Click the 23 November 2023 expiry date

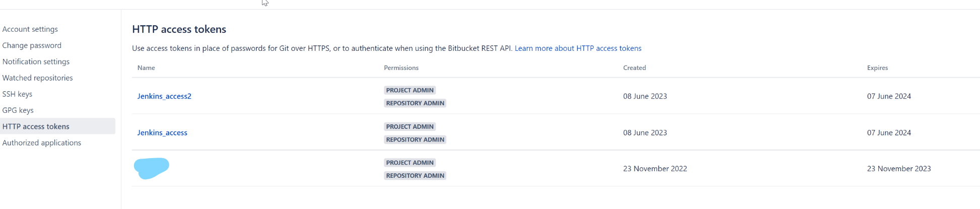coord(898,169)
